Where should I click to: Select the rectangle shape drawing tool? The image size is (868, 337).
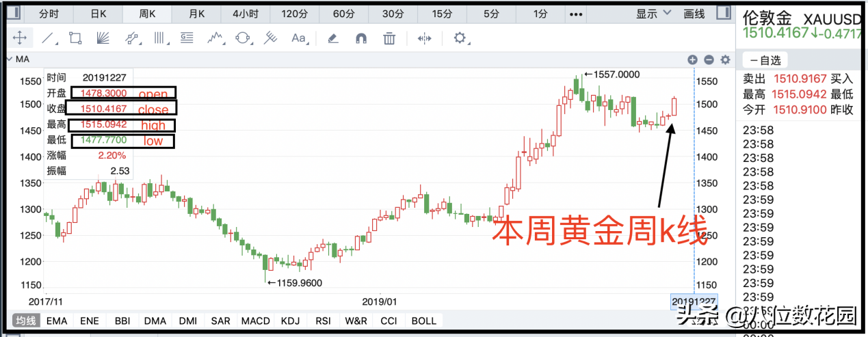pyautogui.click(x=75, y=38)
